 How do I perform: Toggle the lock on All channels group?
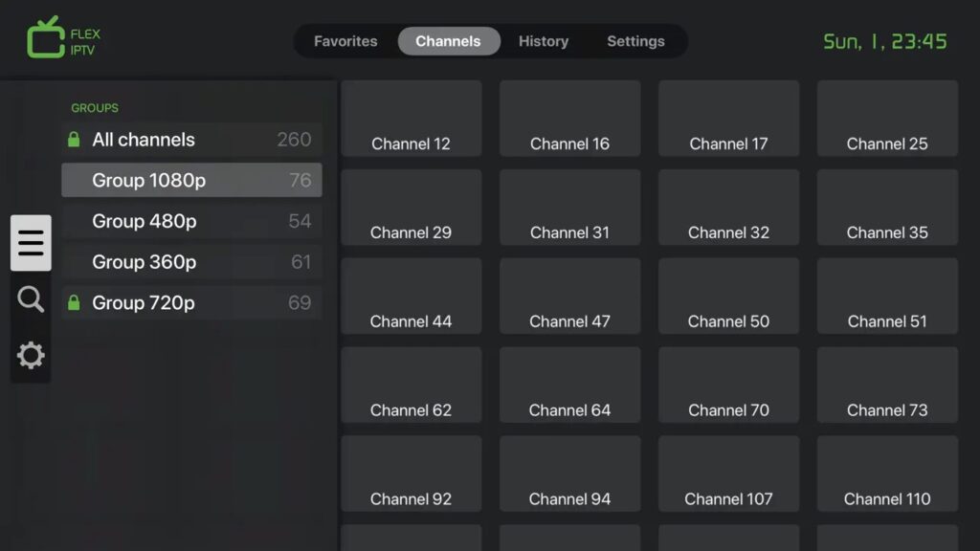point(75,139)
